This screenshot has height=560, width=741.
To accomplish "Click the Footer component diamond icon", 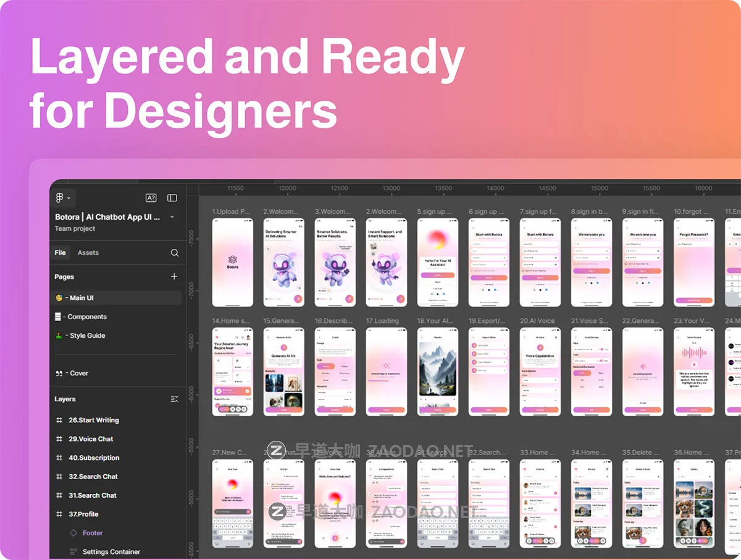I will click(x=73, y=533).
